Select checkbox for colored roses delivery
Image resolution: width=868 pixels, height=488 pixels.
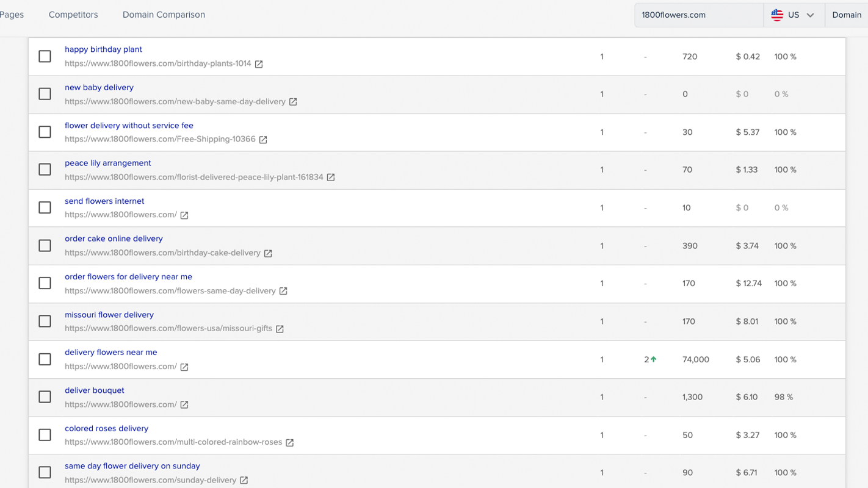45,435
